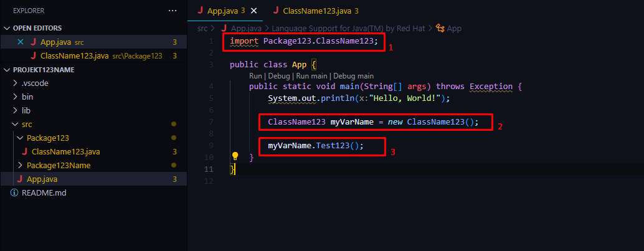Click src in the breadcrumb path
The image size is (644, 251).
[202, 28]
